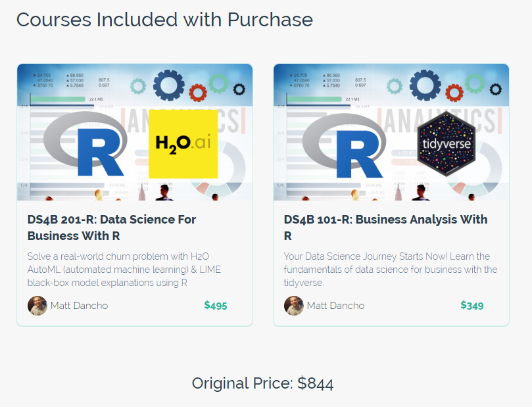Image resolution: width=532 pixels, height=407 pixels.
Task: Click the $349 price label
Action: click(472, 306)
